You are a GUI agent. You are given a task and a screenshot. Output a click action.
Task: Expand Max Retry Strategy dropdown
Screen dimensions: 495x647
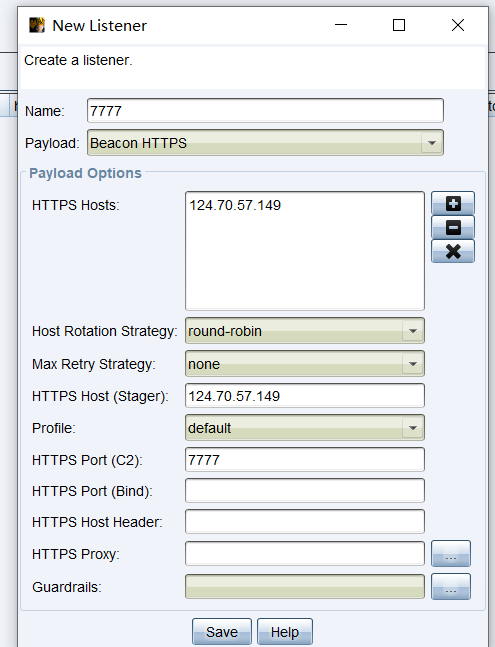[x=305, y=364]
